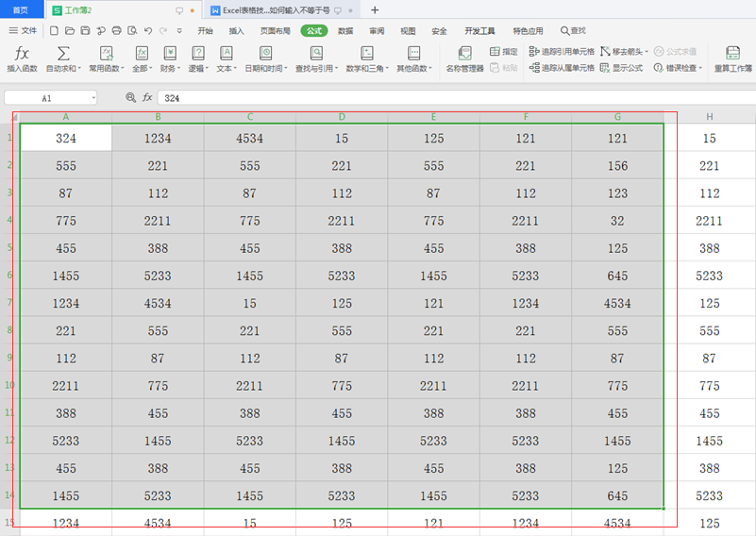Image resolution: width=756 pixels, height=536 pixels.
Task: Click the fx icon in the formula bar
Action: pos(147,98)
